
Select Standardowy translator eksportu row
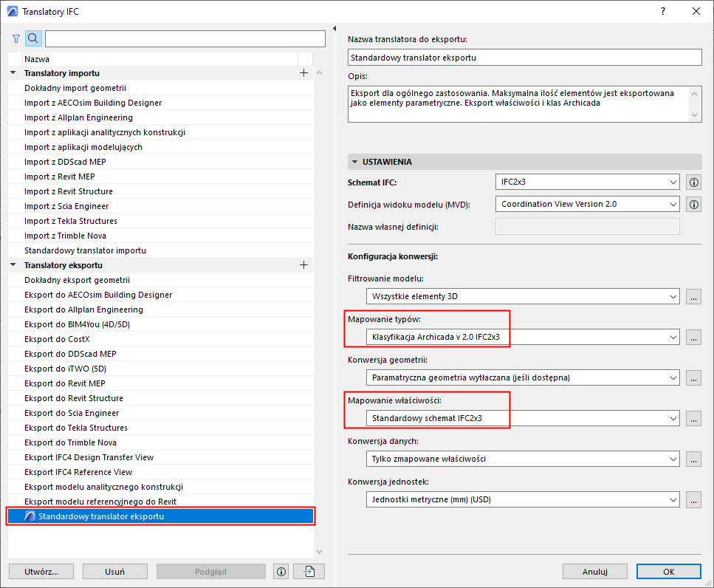pos(161,516)
